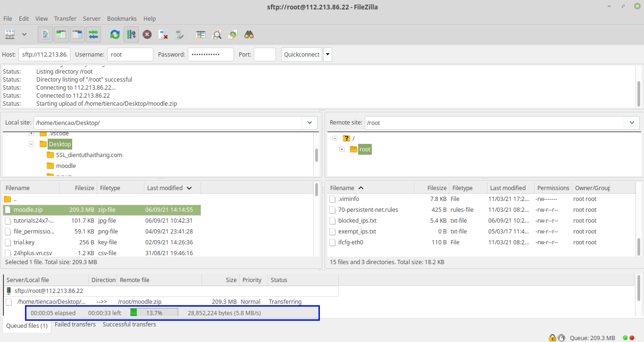Select the moodle folder in local tree
644x342 pixels.
pyautogui.click(x=66, y=166)
